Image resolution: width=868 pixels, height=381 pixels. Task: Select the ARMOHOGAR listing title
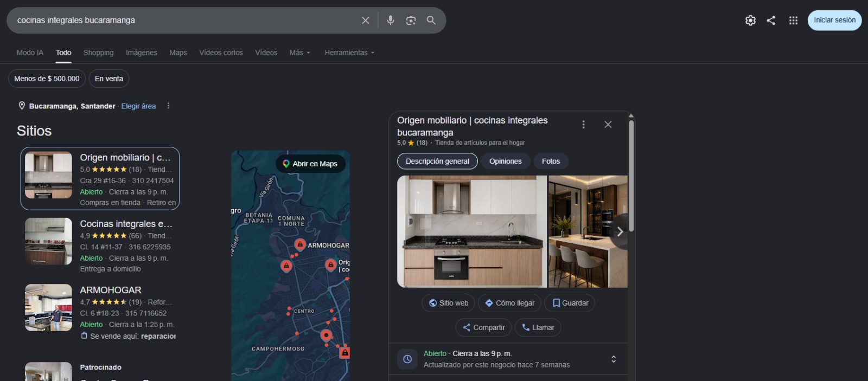click(x=111, y=290)
